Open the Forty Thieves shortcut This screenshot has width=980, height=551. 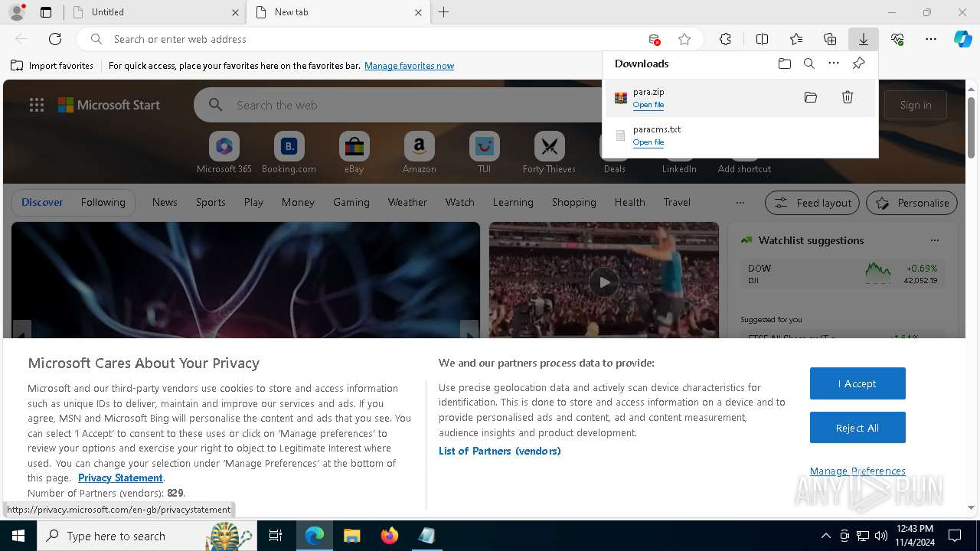549,153
